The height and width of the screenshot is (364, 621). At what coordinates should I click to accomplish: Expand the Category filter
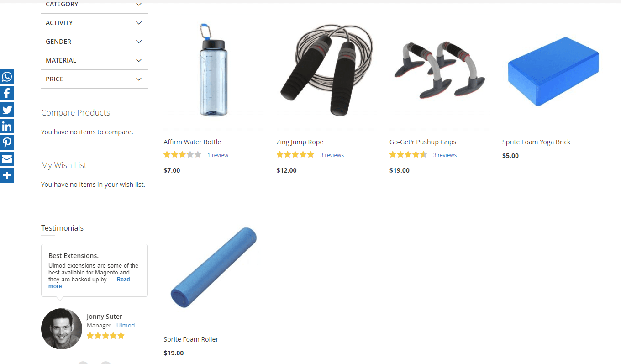pyautogui.click(x=95, y=5)
